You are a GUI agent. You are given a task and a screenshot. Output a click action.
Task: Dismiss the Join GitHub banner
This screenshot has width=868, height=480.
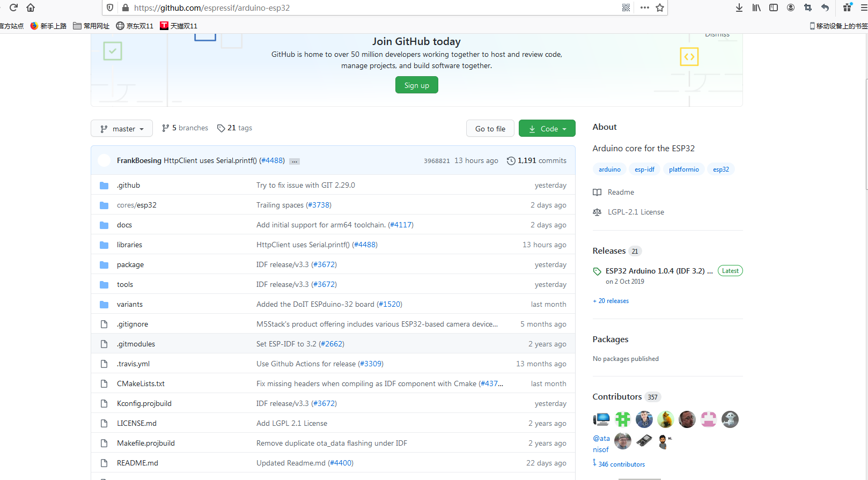coord(717,35)
